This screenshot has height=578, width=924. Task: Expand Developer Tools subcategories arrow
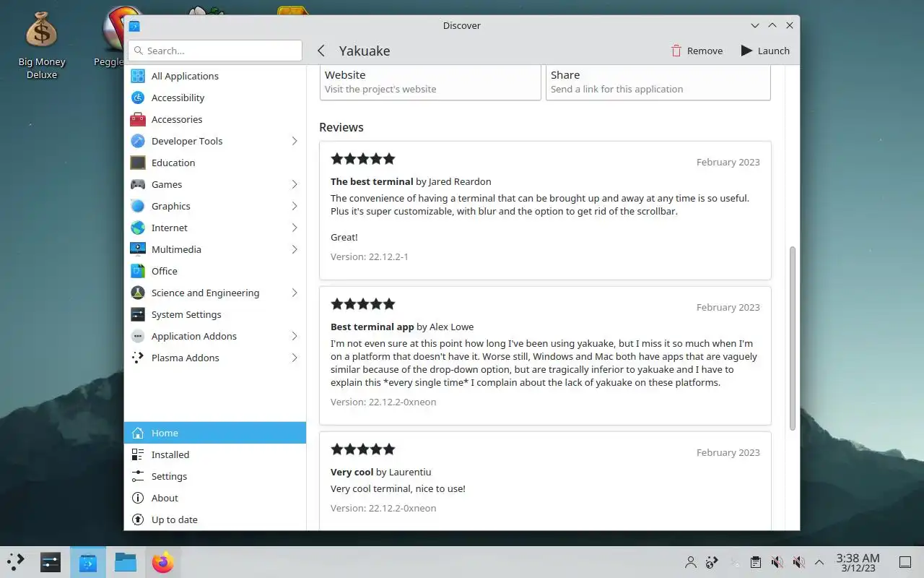(295, 141)
